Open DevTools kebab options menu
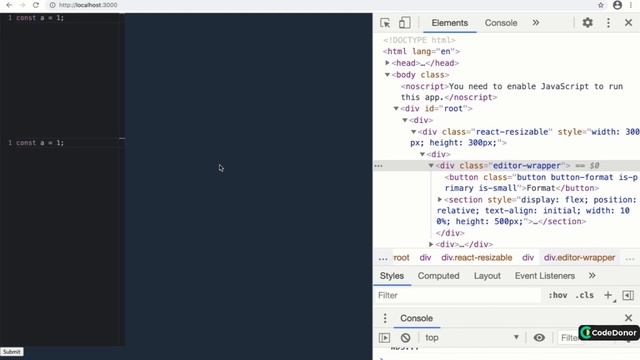The image size is (640, 360). [x=608, y=23]
